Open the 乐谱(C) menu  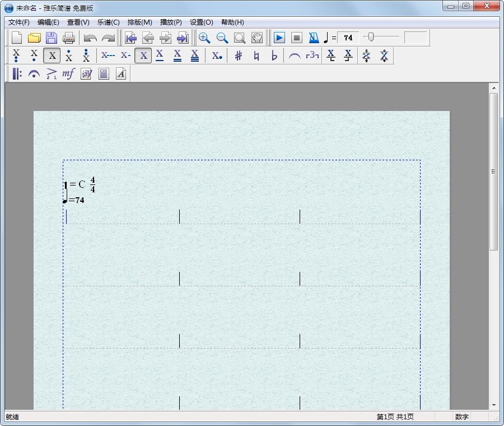point(108,22)
